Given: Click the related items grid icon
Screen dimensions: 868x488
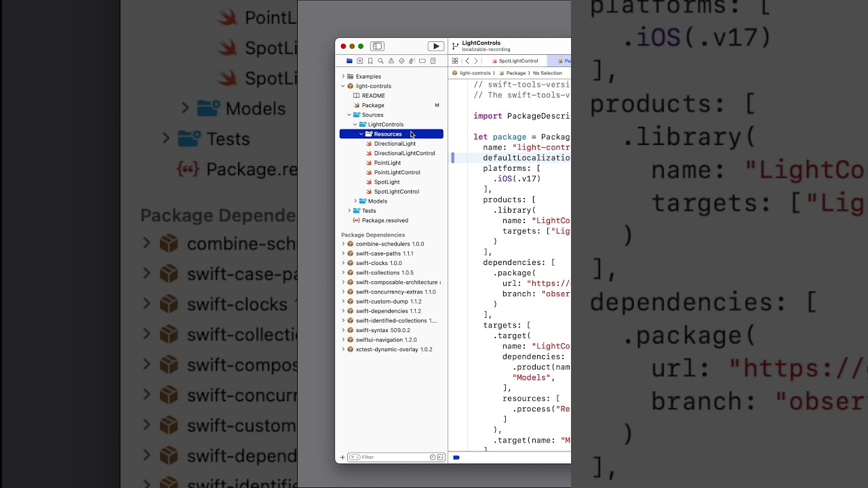Looking at the screenshot, I should pyautogui.click(x=455, y=61).
